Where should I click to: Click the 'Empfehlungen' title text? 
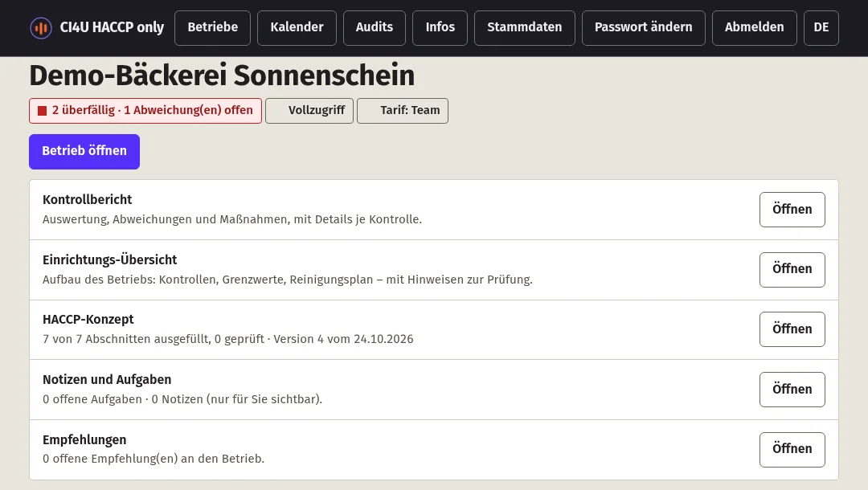pyautogui.click(x=84, y=440)
